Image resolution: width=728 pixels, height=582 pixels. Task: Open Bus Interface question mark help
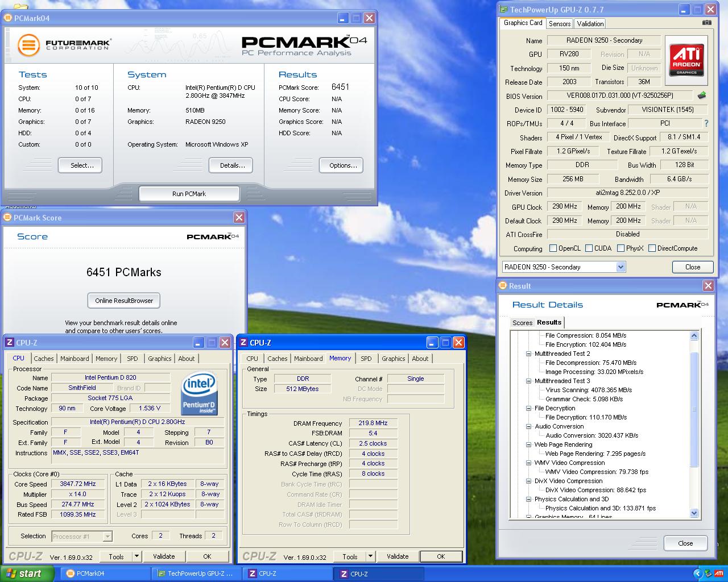point(706,123)
